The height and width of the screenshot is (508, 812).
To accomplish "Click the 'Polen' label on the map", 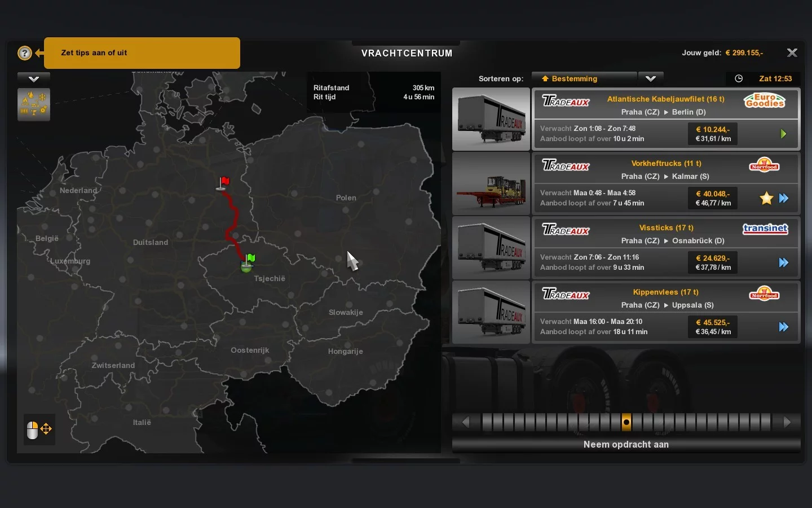I will pyautogui.click(x=346, y=198).
